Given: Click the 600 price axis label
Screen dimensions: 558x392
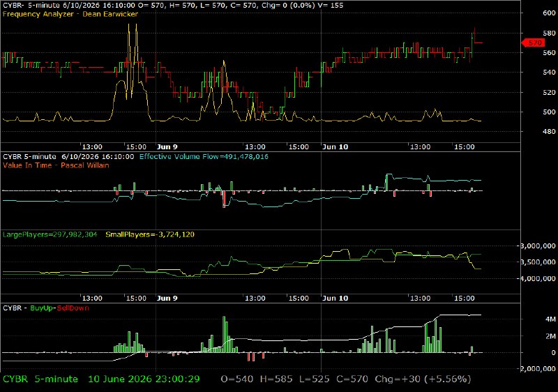Looking at the screenshot, I should pos(549,13).
